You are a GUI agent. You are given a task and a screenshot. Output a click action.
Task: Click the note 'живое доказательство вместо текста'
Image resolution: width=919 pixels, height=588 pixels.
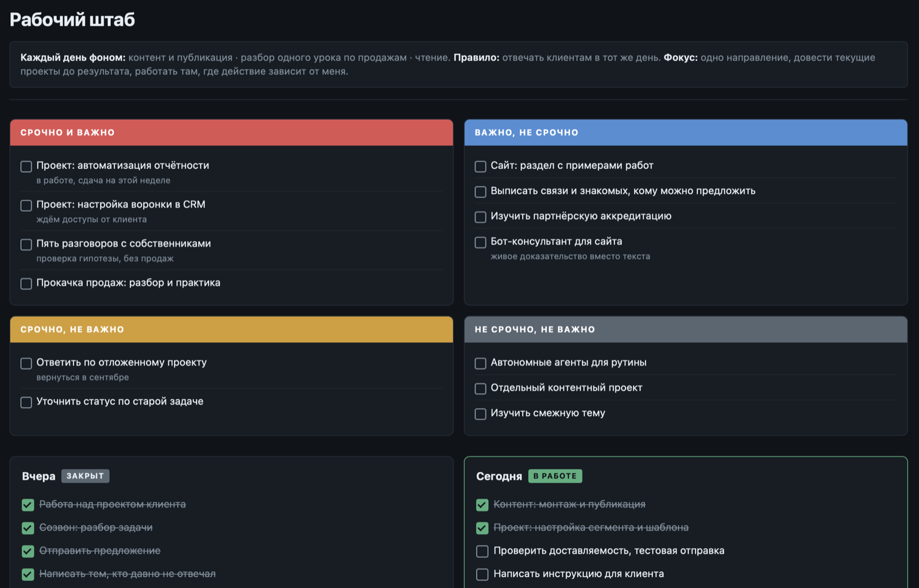click(570, 256)
